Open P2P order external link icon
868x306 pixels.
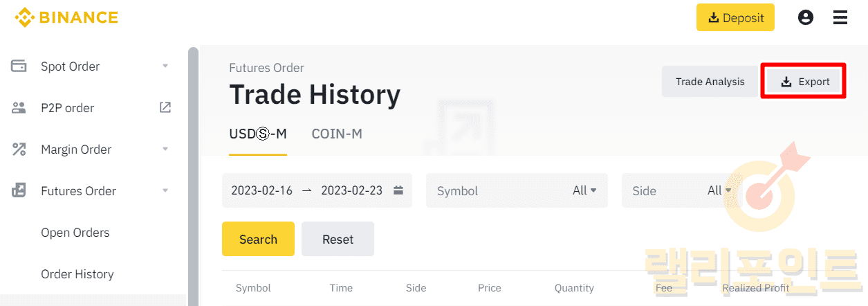pyautogui.click(x=165, y=107)
